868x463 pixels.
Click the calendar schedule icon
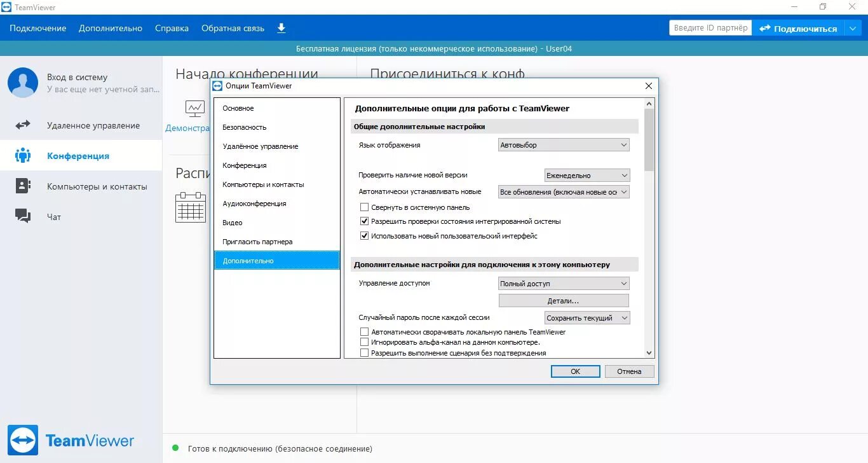[191, 207]
